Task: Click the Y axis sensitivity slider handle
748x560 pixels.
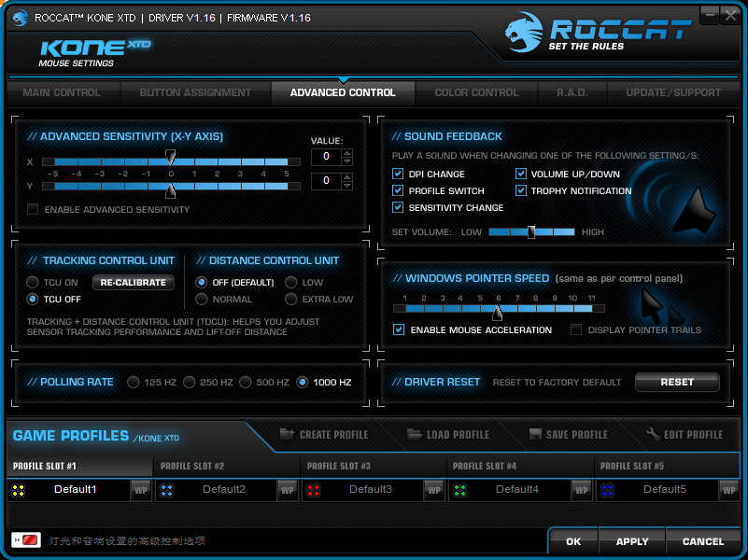Action: [x=170, y=190]
